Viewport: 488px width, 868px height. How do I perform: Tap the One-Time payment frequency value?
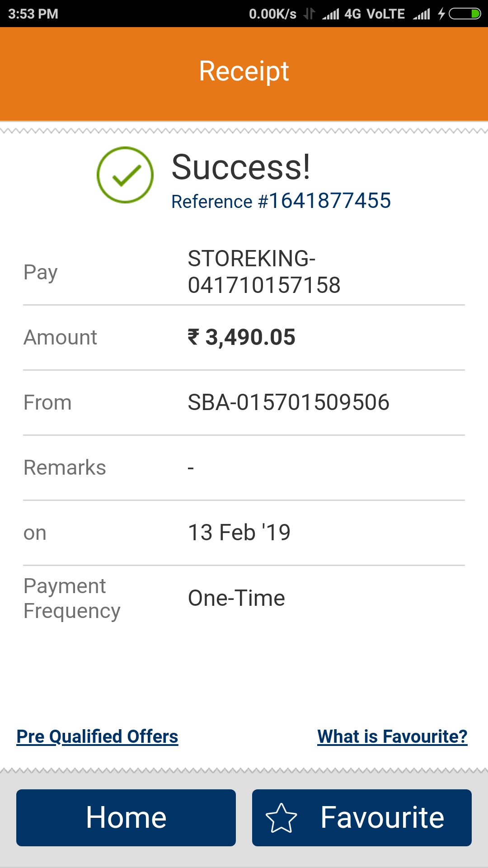tap(236, 598)
